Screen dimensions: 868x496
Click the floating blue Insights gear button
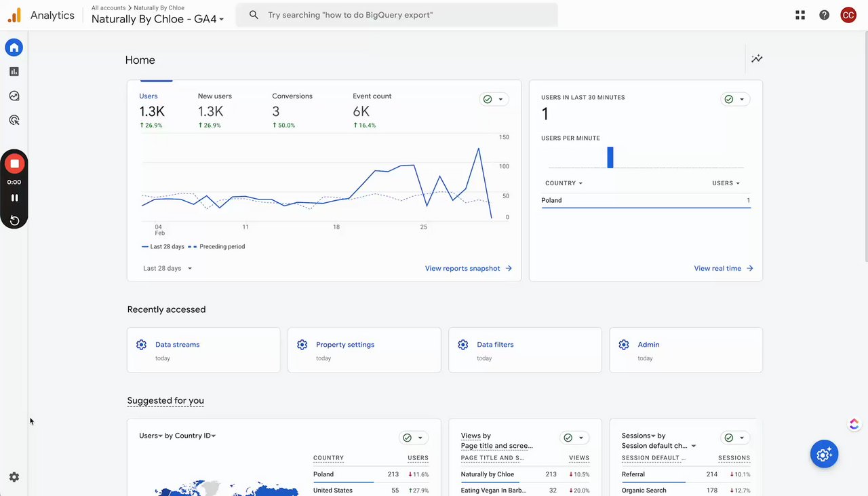point(824,455)
